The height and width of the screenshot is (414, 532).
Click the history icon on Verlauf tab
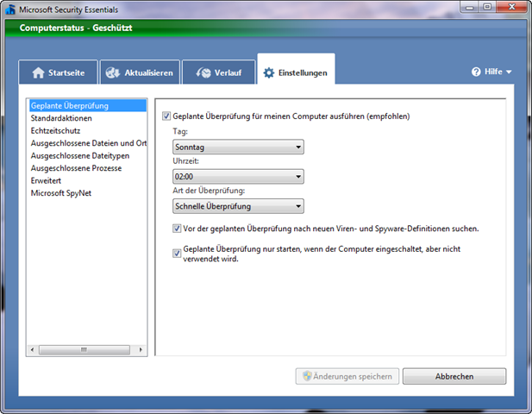click(201, 72)
